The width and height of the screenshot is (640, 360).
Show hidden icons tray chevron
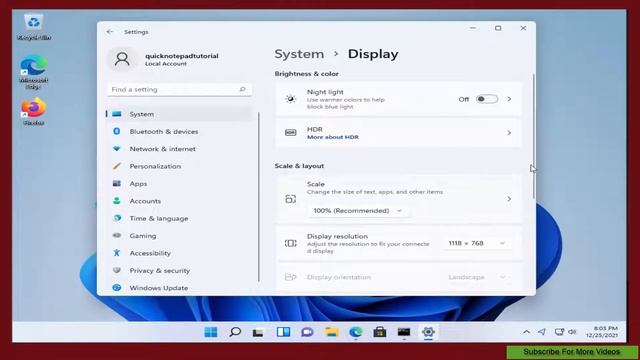point(527,332)
